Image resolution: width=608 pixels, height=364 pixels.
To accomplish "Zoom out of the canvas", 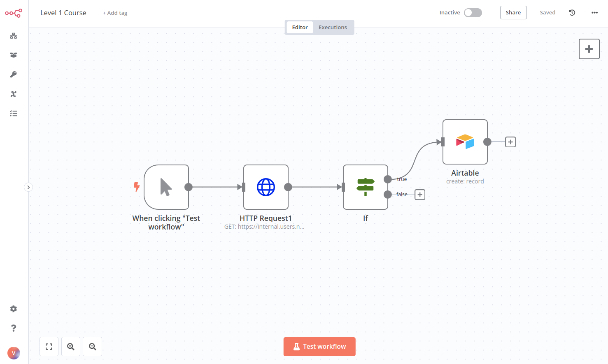I will (92, 346).
